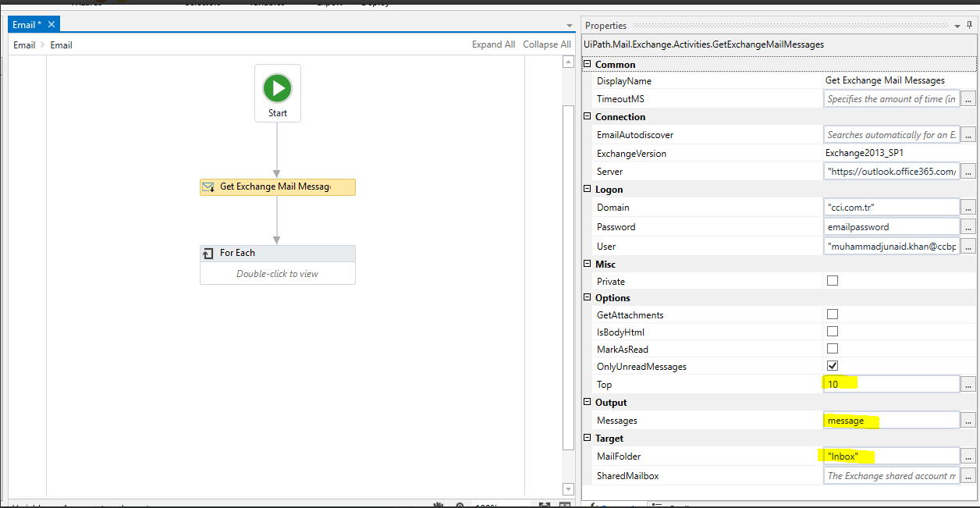This screenshot has width=980, height=508.
Task: Open expression editor for Top
Action: tap(968, 384)
